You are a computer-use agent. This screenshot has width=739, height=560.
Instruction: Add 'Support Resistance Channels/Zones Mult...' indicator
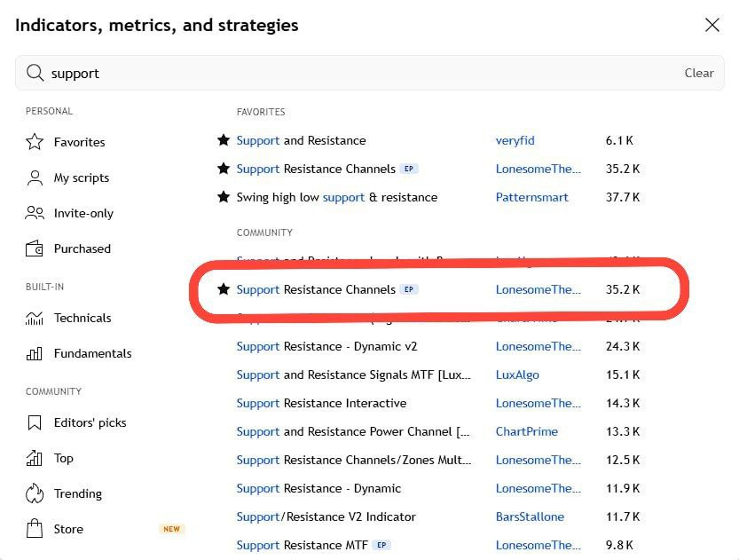point(354,460)
